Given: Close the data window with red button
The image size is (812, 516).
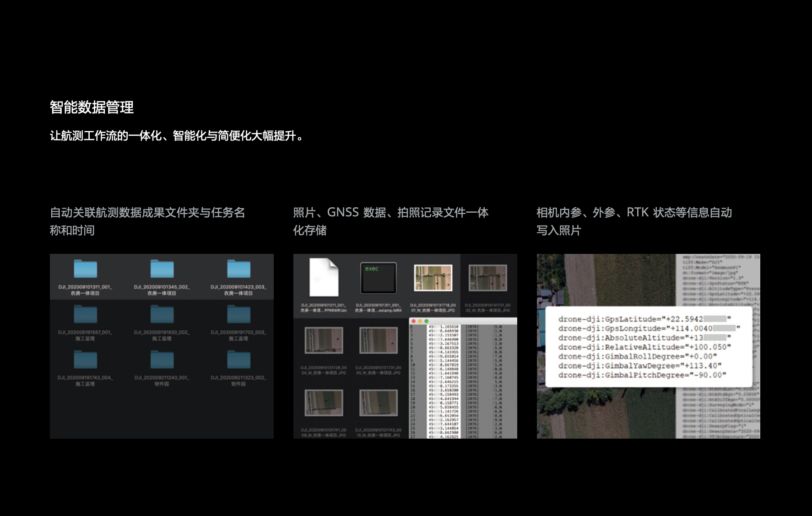Looking at the screenshot, I should 414,321.
